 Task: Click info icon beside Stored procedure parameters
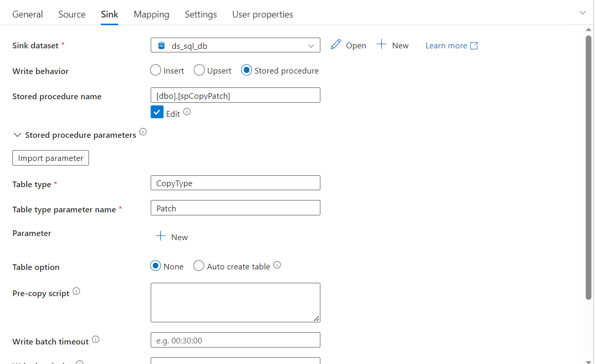coord(143,132)
